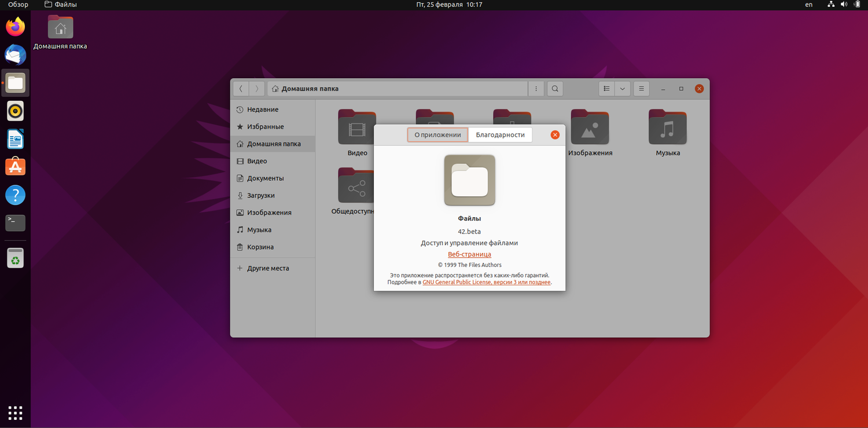Click the copyright line The Files Authors
This screenshot has width=868, height=428.
(469, 265)
